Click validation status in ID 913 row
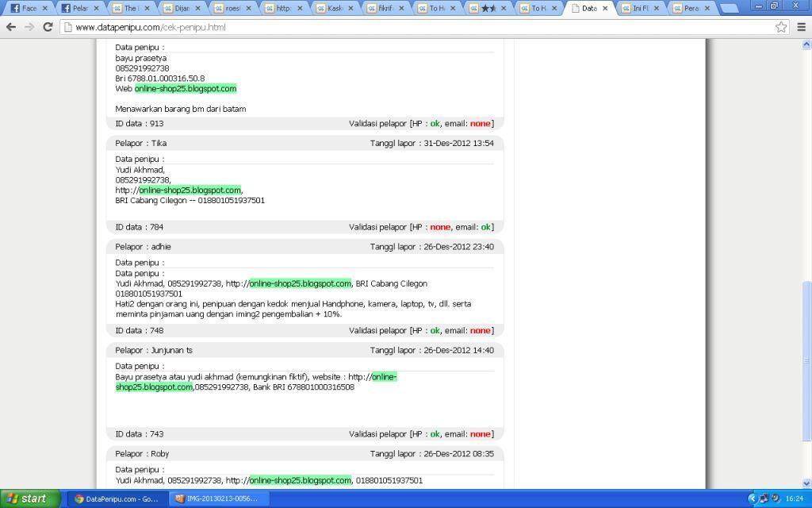 point(422,123)
